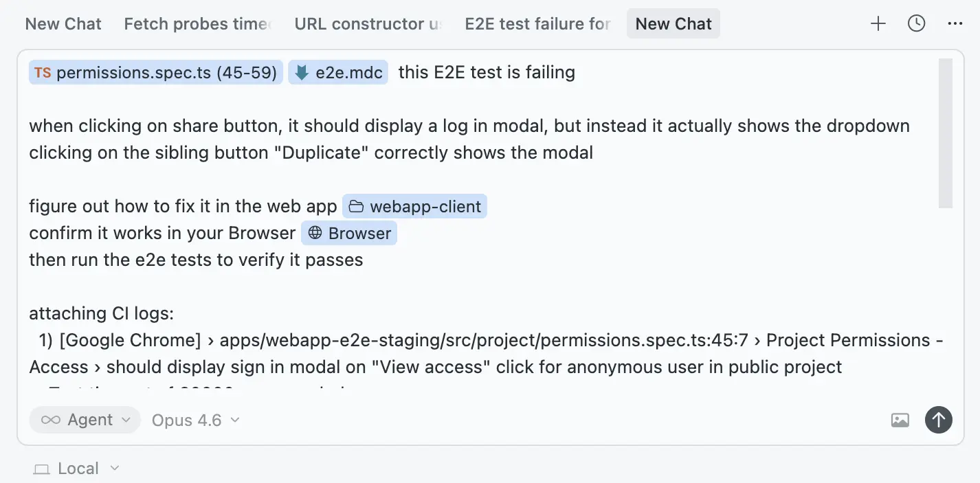Image resolution: width=980 pixels, height=483 pixels.
Task: Start a new chat with the plus icon
Action: [878, 23]
